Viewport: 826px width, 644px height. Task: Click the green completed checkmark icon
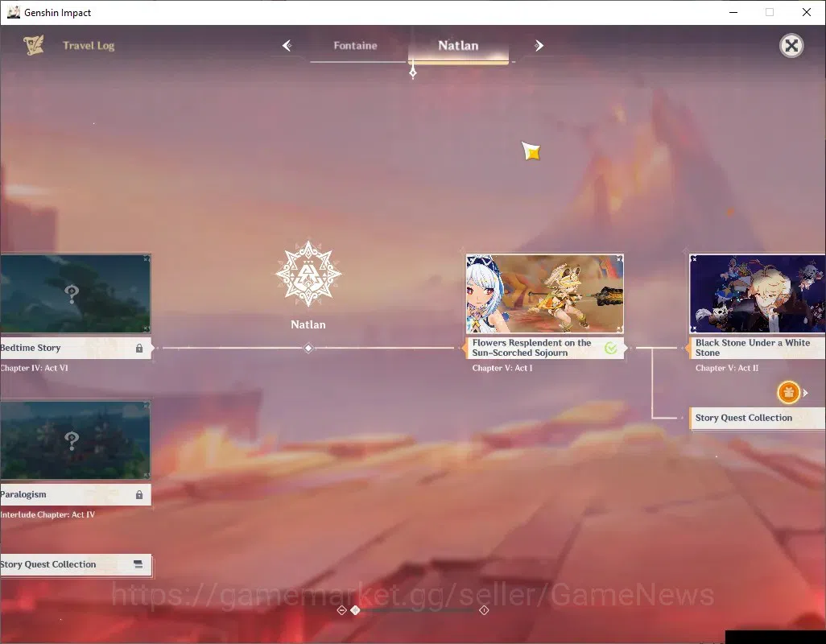(x=610, y=348)
